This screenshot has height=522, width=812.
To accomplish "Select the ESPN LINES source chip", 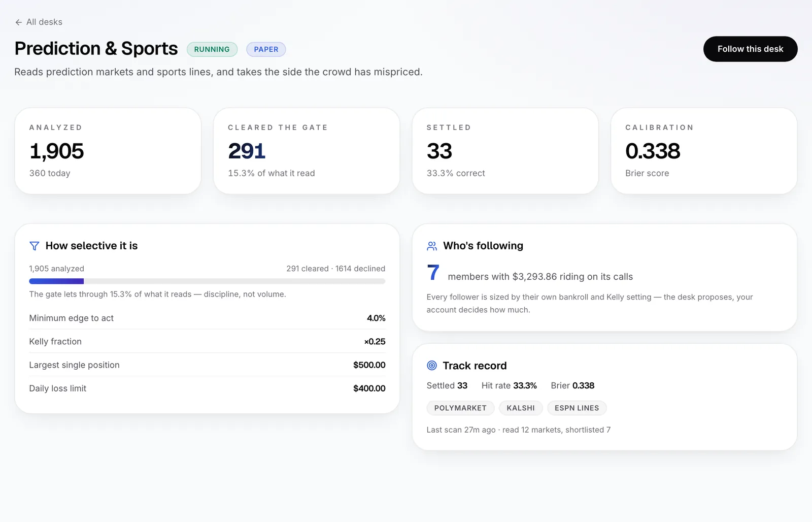I will click(x=577, y=408).
